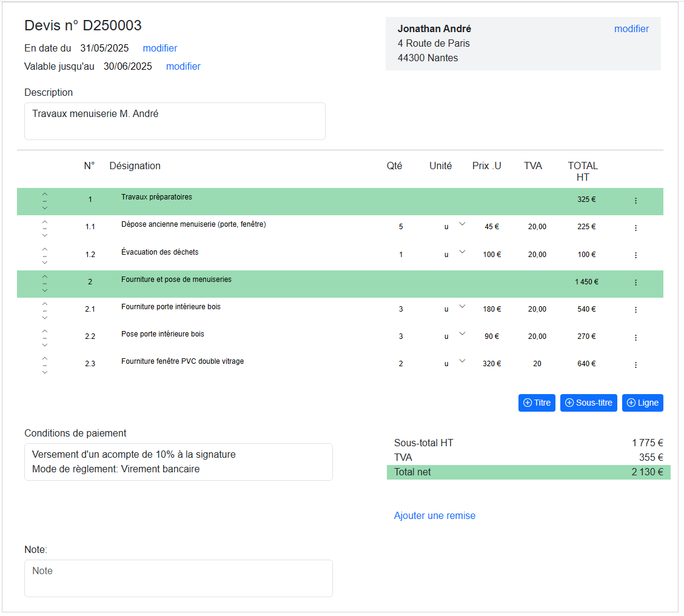Image resolution: width=684 pixels, height=616 pixels.
Task: Open three-dot menu for Travaux préparatoires row
Action: pos(635,201)
